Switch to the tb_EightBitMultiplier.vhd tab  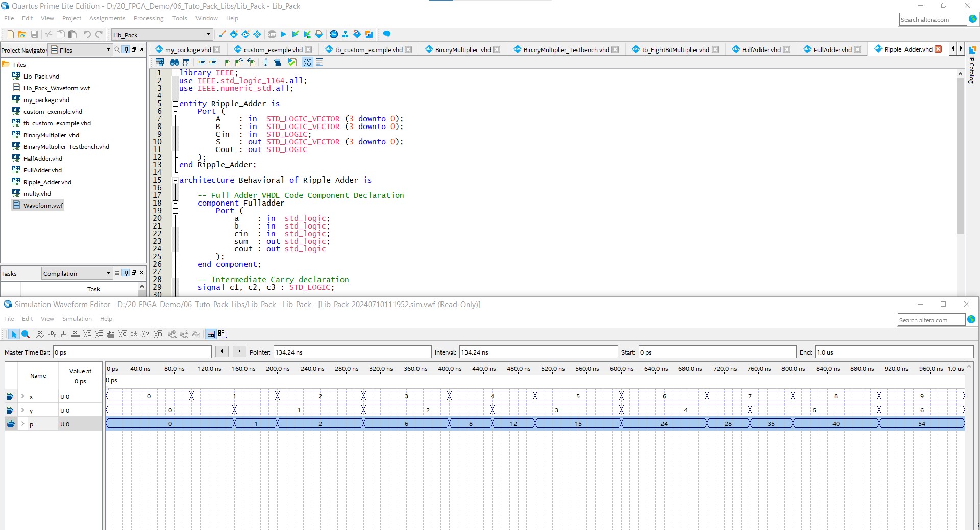coord(675,49)
